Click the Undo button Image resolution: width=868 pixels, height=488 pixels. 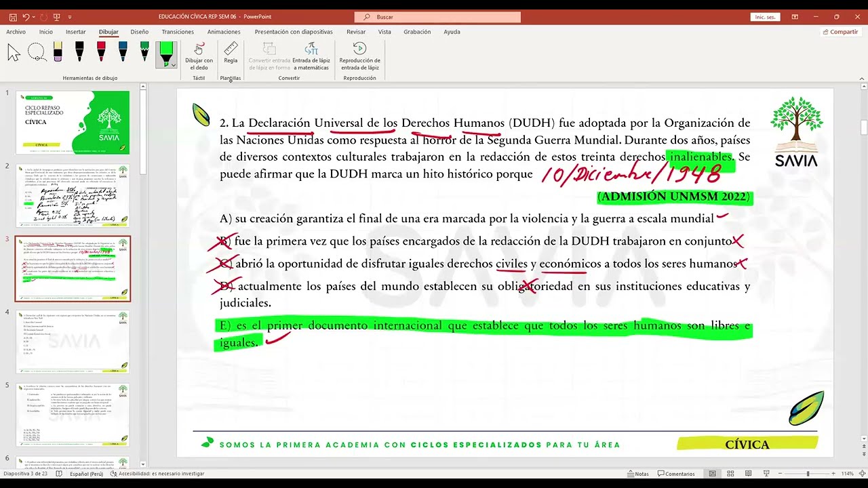click(x=26, y=17)
